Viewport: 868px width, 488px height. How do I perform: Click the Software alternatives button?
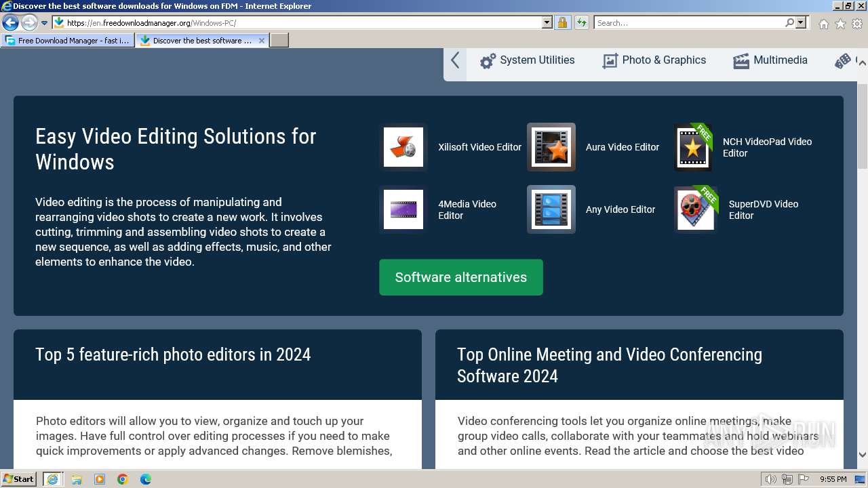pyautogui.click(x=461, y=277)
